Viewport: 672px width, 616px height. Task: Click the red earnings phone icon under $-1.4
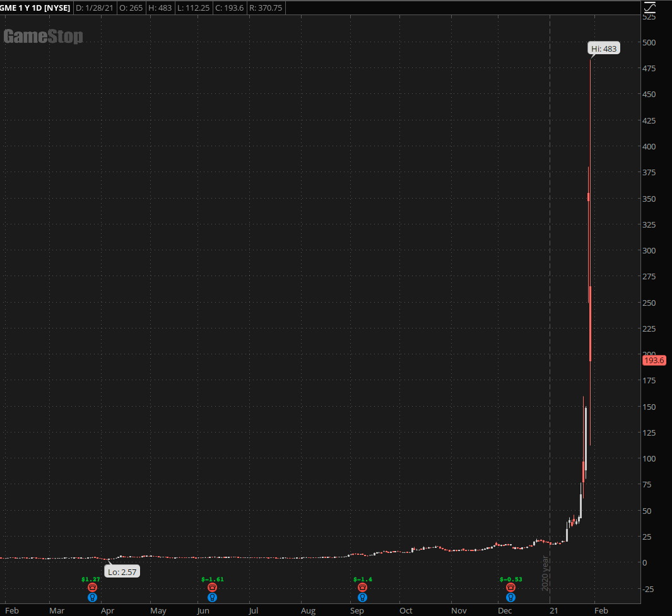[x=362, y=588]
